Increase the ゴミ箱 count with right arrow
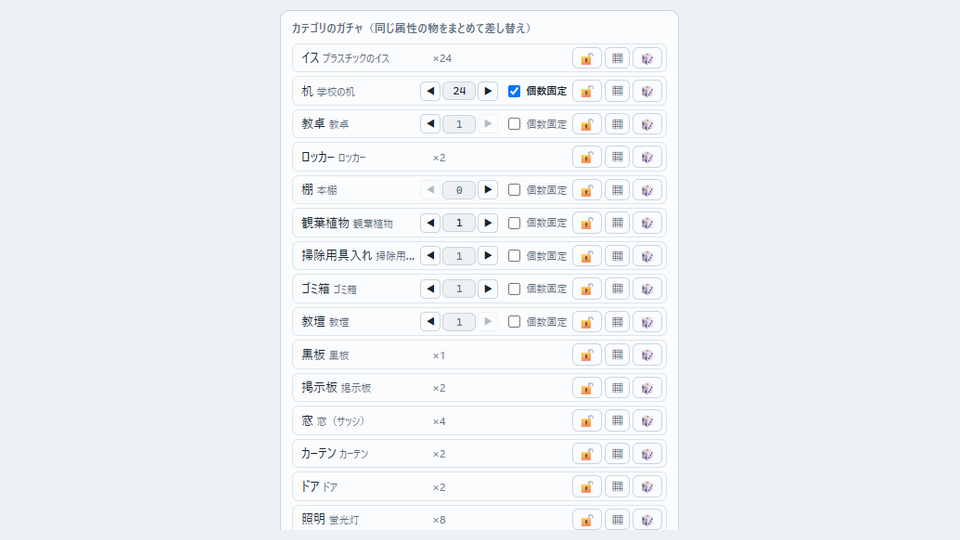 pos(488,289)
